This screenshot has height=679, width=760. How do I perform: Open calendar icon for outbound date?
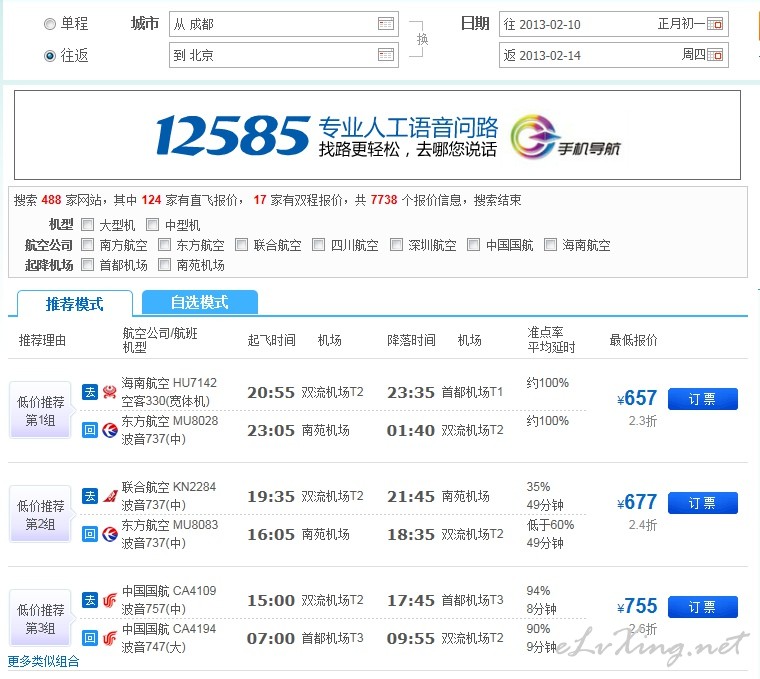click(x=715, y=23)
